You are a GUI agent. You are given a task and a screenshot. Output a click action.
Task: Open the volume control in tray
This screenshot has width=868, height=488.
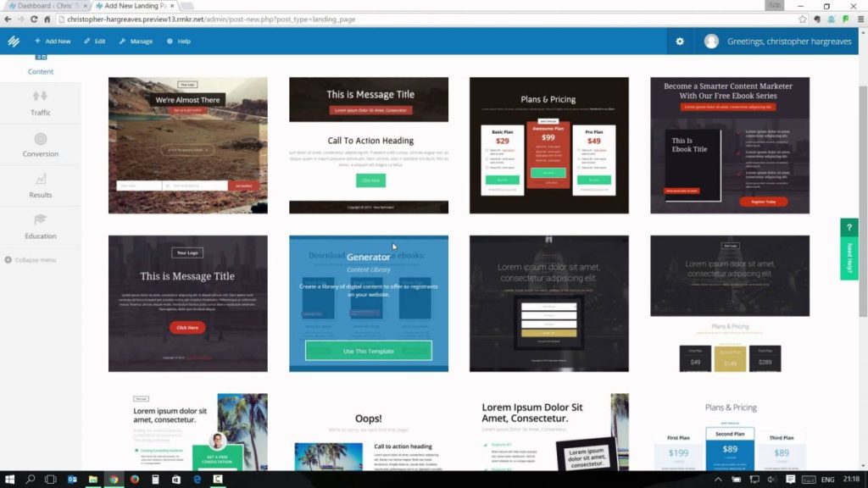tap(771, 480)
